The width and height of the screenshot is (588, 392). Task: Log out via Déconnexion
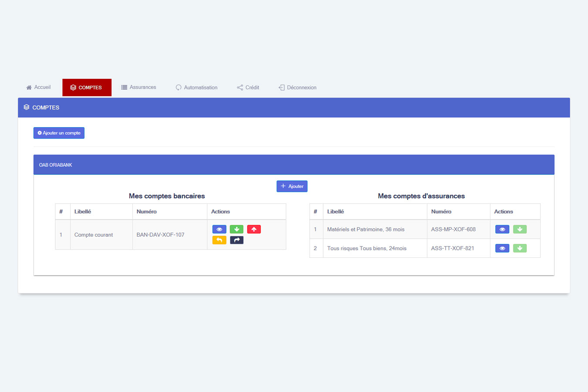297,88
